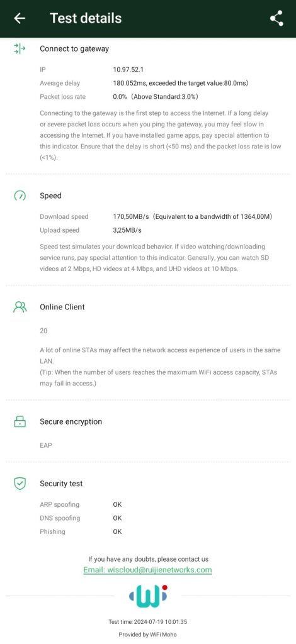Click the ARP spoofing OK result
The width and height of the screenshot is (296, 644).
(x=118, y=505)
